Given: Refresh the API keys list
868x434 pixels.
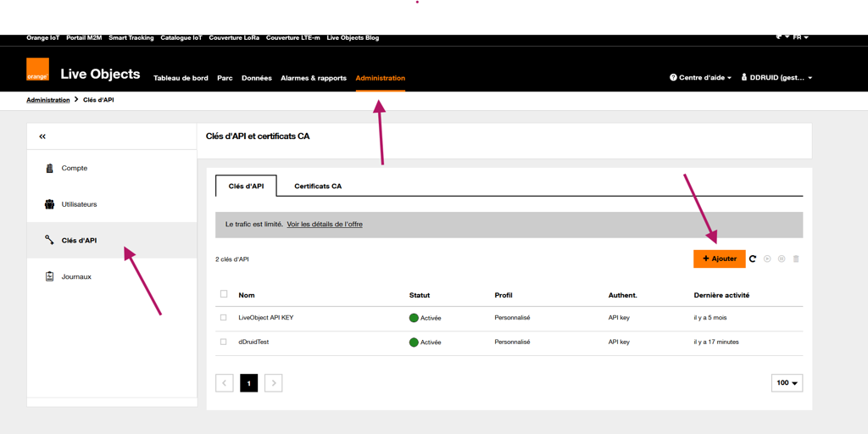Looking at the screenshot, I should click(x=753, y=259).
